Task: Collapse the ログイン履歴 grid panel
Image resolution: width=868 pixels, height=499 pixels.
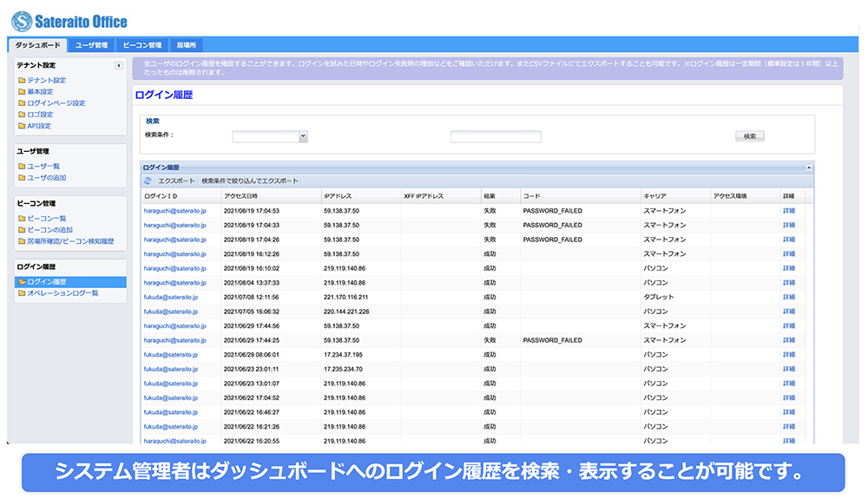Action: [x=809, y=167]
